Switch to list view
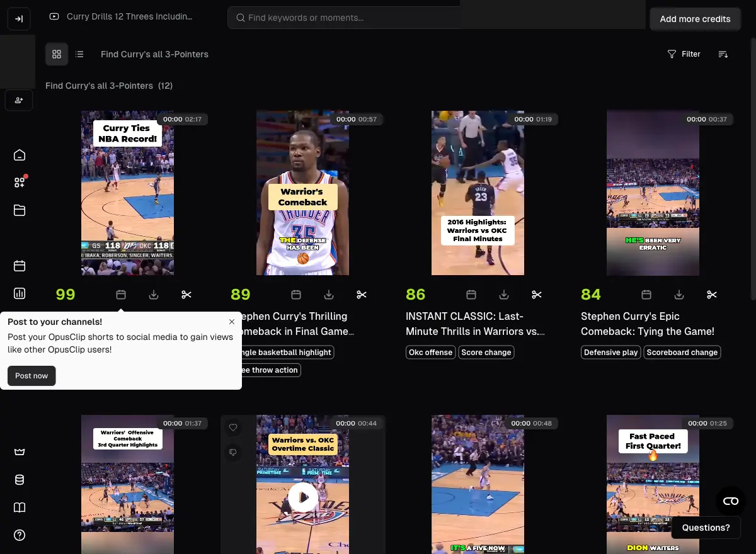 (79, 54)
